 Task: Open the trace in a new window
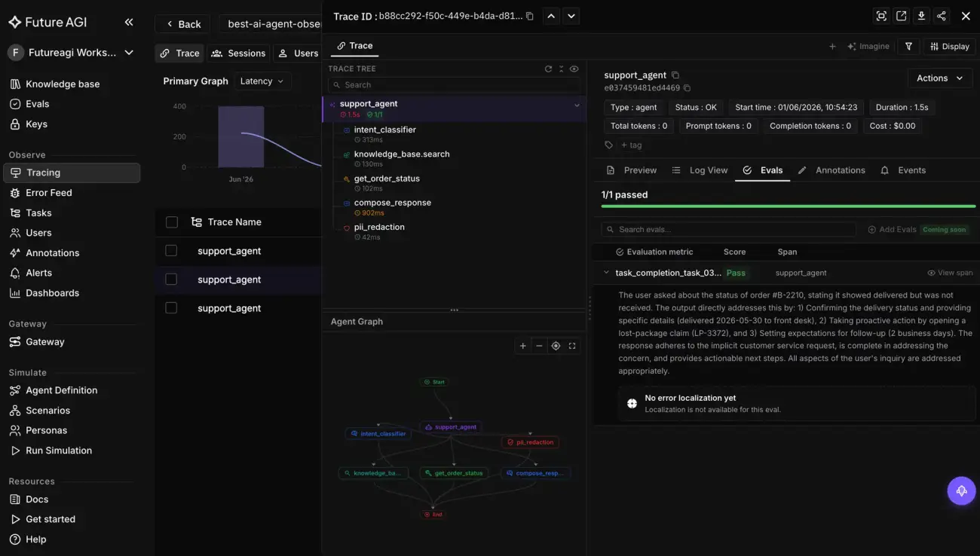[901, 16]
